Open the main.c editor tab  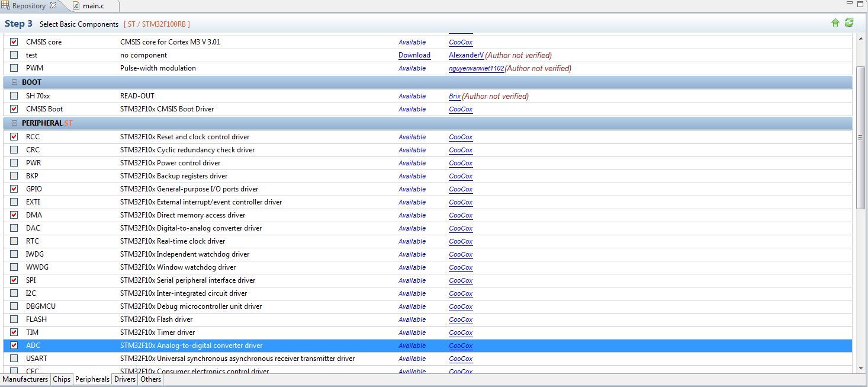(93, 6)
